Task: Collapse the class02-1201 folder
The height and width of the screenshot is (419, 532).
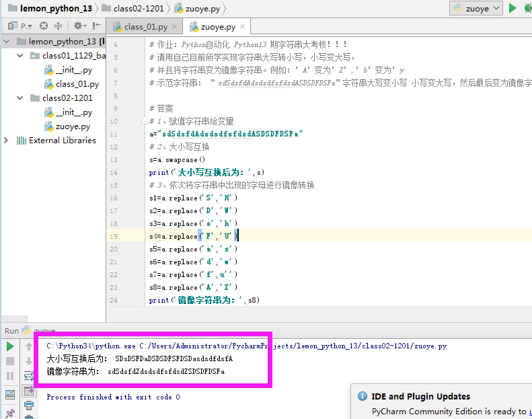Action: (x=22, y=98)
